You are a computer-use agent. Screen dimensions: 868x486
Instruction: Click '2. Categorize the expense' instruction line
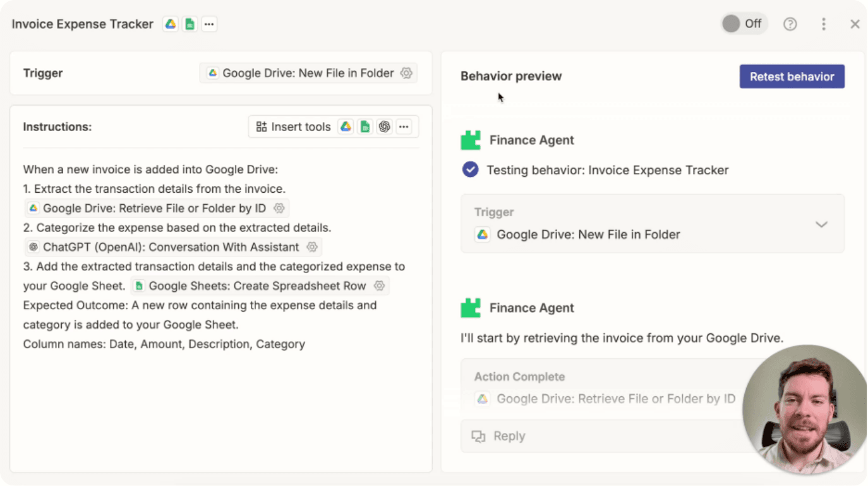point(177,228)
